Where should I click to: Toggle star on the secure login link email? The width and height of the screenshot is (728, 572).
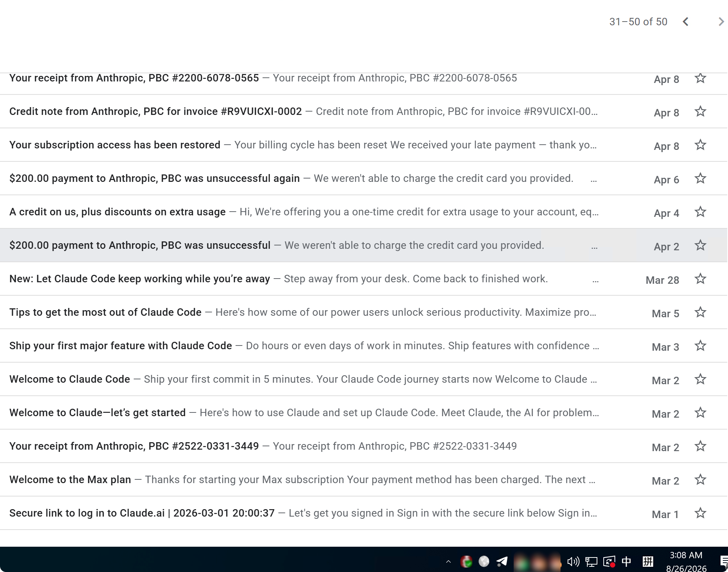pyautogui.click(x=700, y=513)
